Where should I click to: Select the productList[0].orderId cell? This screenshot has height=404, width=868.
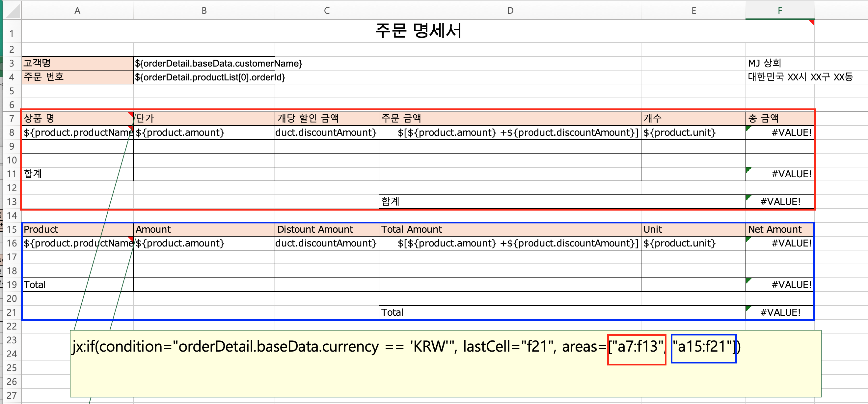204,77
